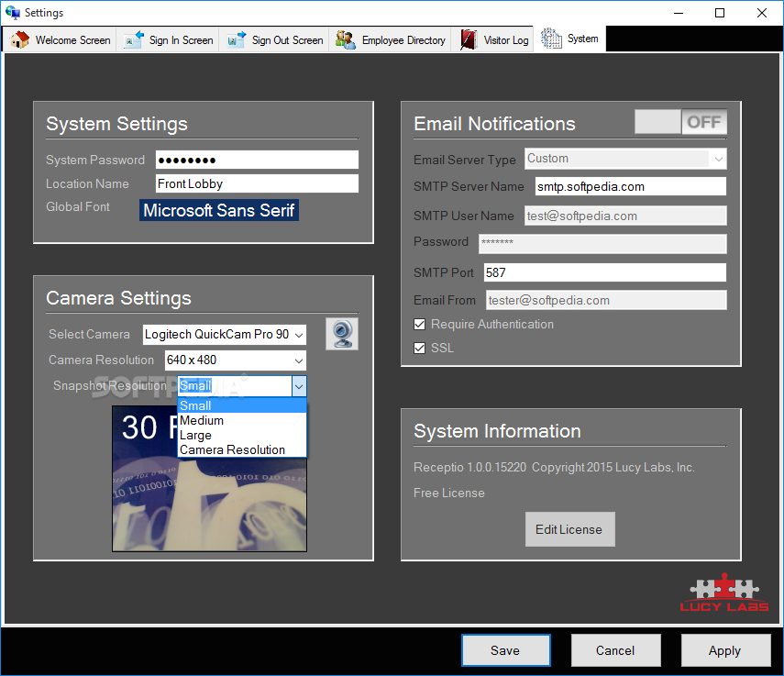Image resolution: width=784 pixels, height=676 pixels.
Task: Click the Snapshot Resolution text box
Action: [x=235, y=386]
